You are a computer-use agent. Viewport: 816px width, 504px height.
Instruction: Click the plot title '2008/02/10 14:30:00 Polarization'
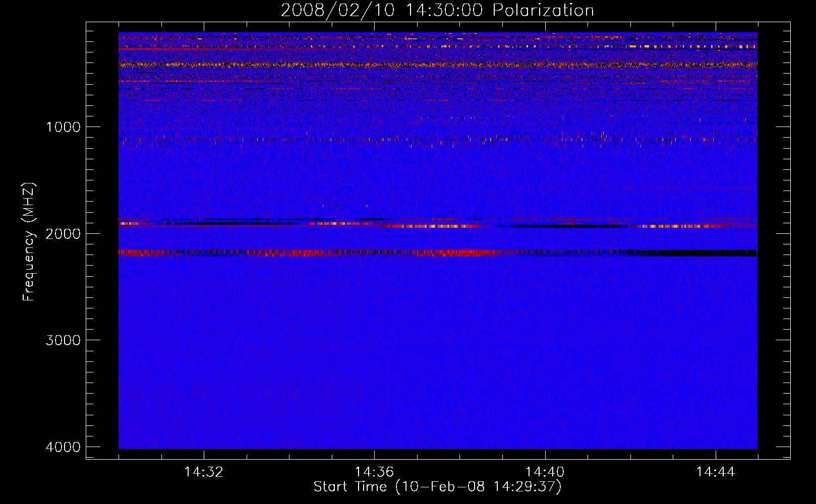(437, 11)
